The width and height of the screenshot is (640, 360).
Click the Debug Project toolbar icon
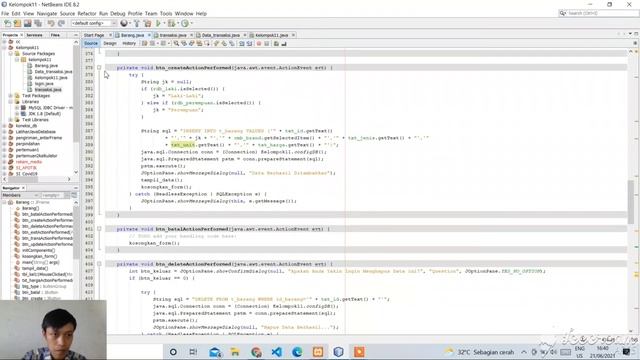pyautogui.click(x=172, y=23)
